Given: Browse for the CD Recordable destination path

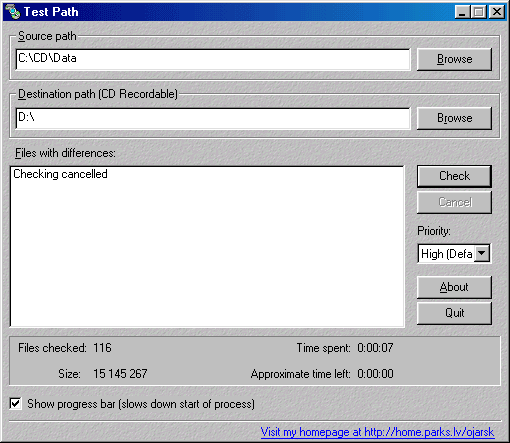Looking at the screenshot, I should pyautogui.click(x=454, y=118).
